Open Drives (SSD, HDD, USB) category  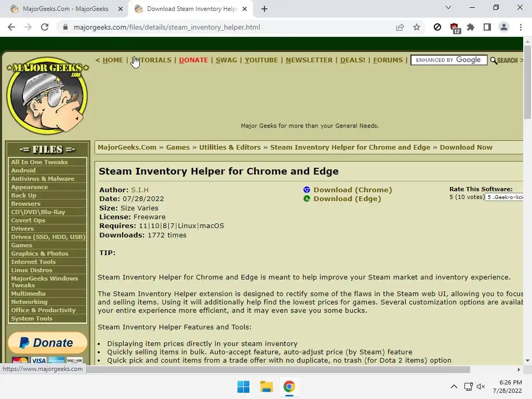47,237
